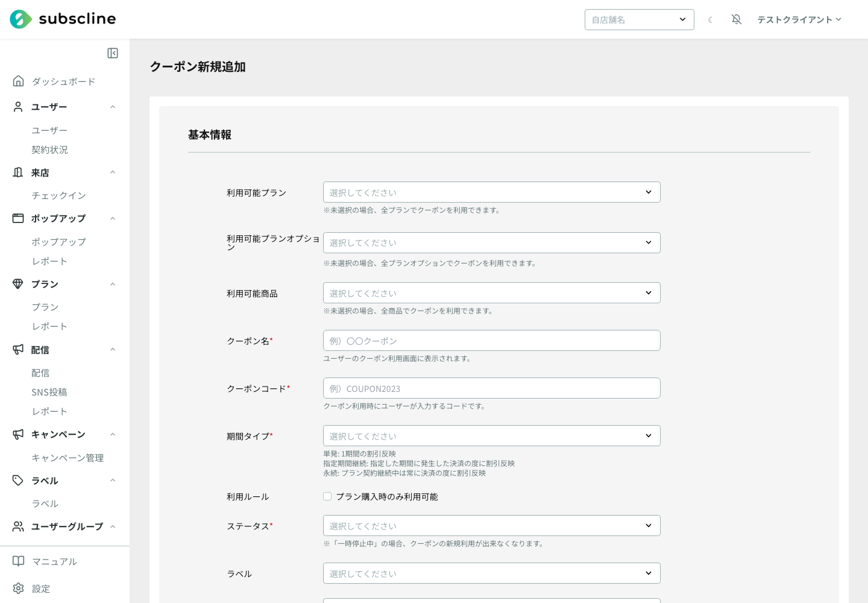Open the 利用可能プラン dropdown
Screen dimensions: 868x603
pyautogui.click(x=492, y=192)
